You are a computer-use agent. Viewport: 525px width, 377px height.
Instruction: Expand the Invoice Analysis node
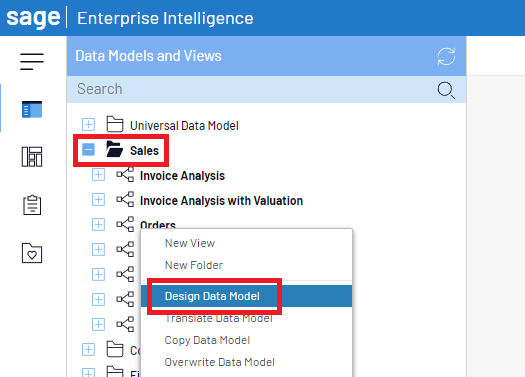coord(98,175)
